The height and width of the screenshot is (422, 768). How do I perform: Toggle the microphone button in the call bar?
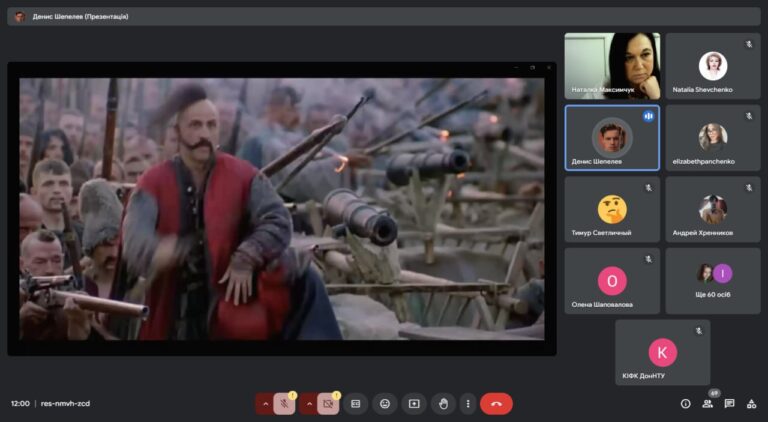point(284,404)
